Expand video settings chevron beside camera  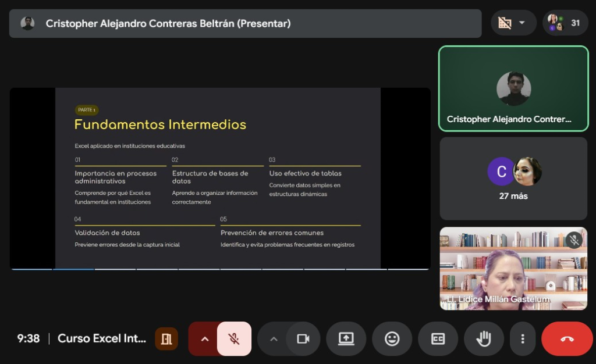[x=274, y=339]
